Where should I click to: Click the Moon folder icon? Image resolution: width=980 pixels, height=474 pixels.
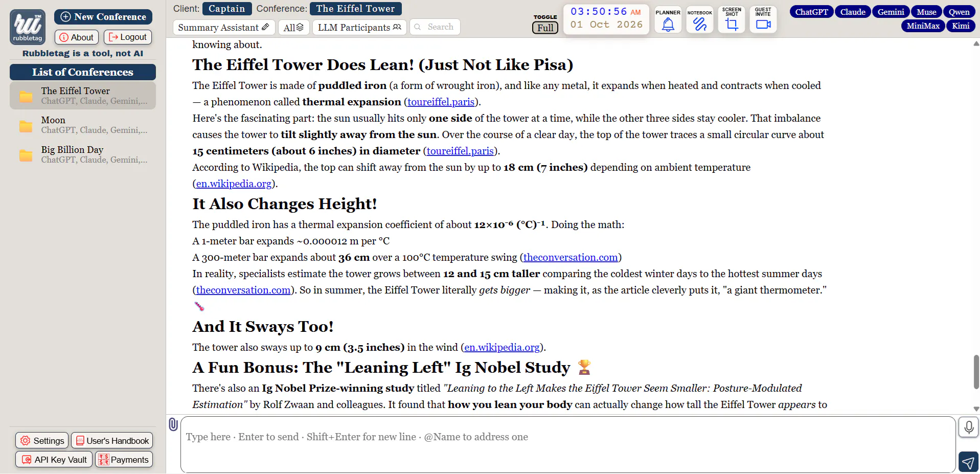point(26,126)
